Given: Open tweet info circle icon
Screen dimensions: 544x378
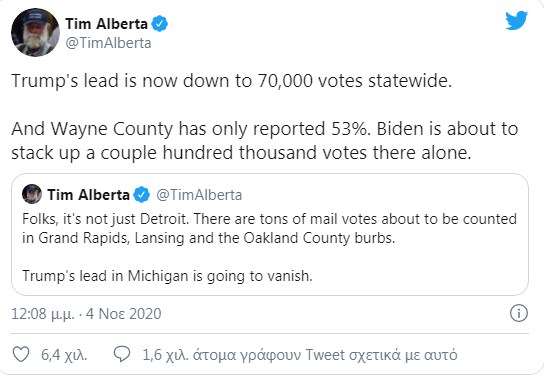Looking at the screenshot, I should [x=519, y=313].
